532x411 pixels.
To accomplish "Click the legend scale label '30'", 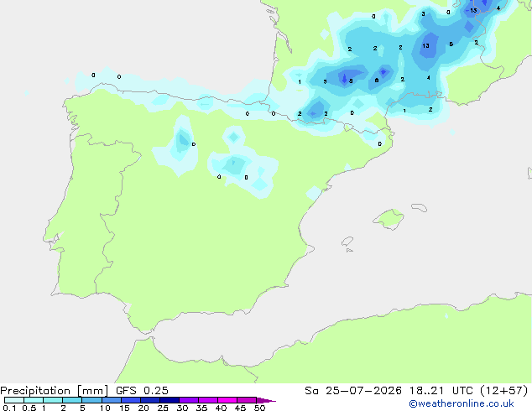I will coord(182,408).
